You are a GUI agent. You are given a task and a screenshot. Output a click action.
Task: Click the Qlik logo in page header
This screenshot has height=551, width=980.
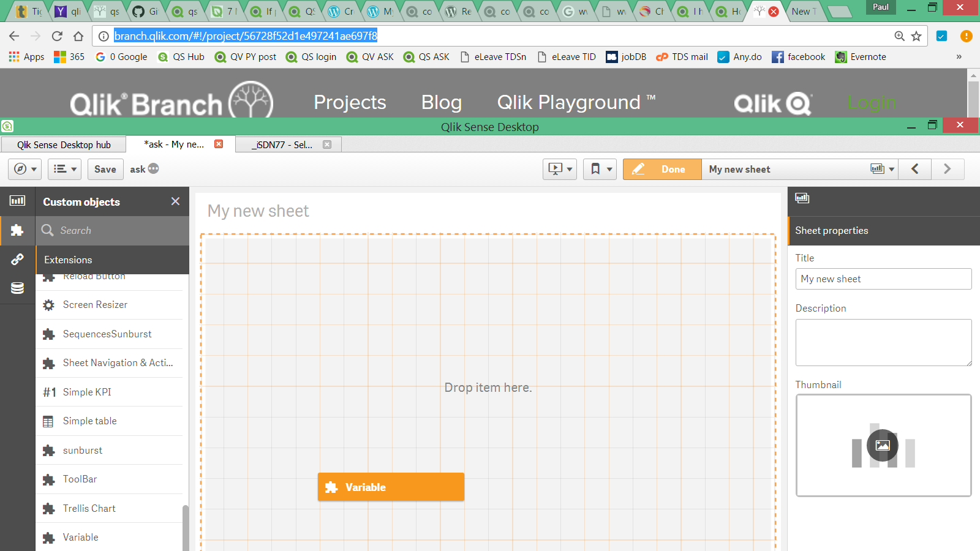[774, 104]
